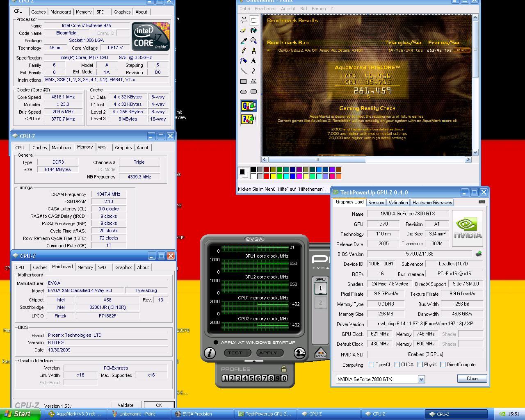Select the Airbrush spray tool

[x=244, y=61]
